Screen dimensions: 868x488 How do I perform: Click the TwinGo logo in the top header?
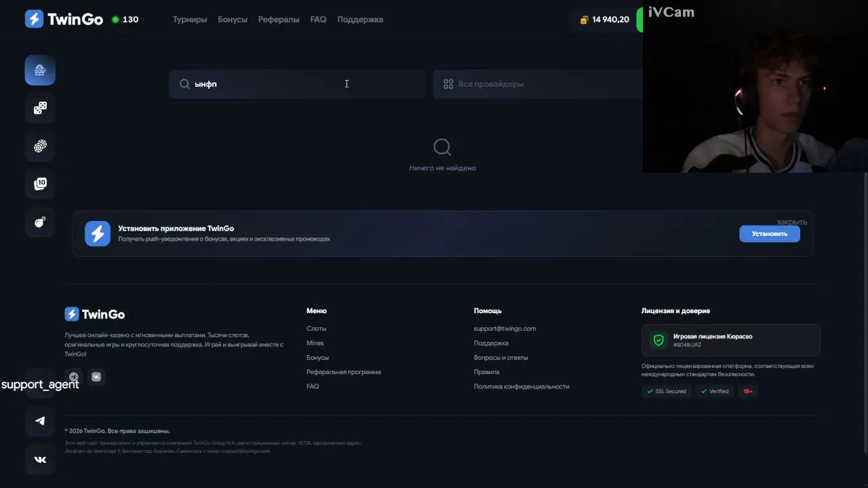[x=64, y=19]
